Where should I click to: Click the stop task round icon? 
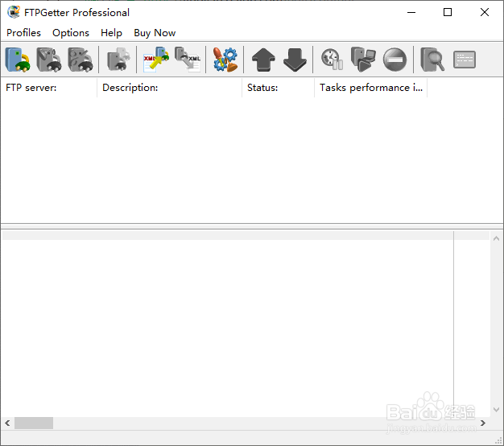[395, 60]
